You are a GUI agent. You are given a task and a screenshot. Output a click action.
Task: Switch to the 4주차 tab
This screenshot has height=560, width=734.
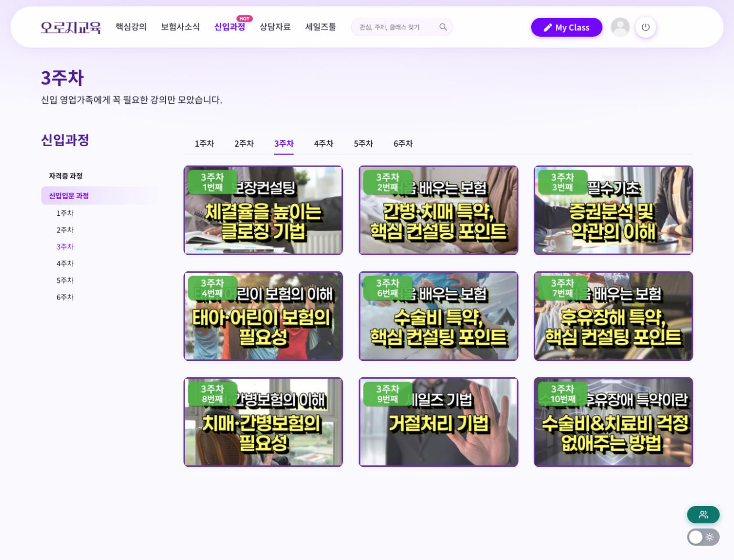324,144
